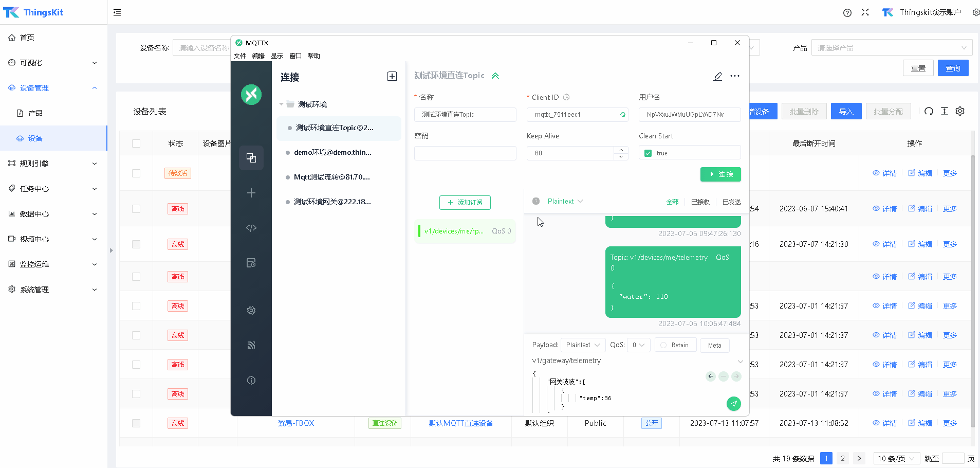Switch to the 已接收 message filter tab

click(700, 202)
